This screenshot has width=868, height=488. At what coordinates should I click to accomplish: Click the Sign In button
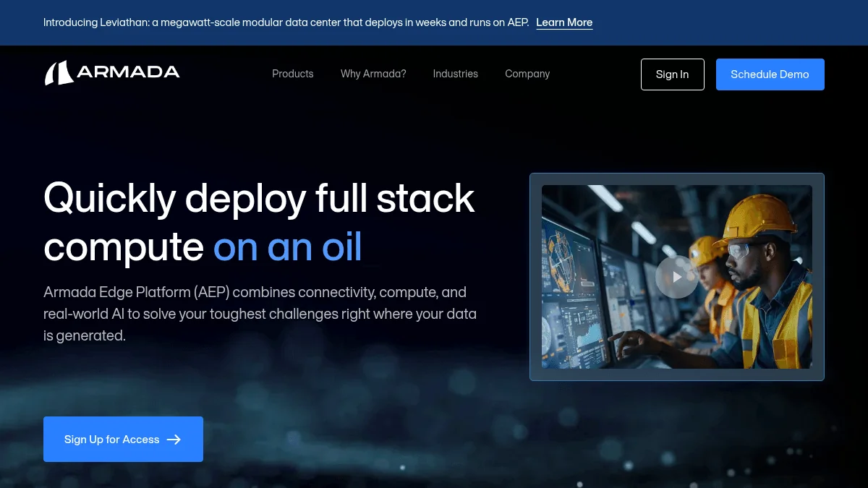point(672,74)
